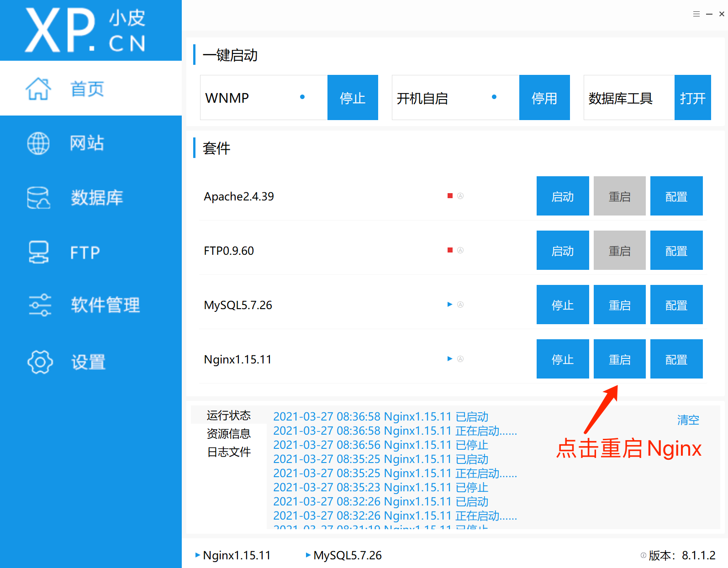Click log line 08:36:58 Nginx1.15.11 已启动

(x=381, y=416)
